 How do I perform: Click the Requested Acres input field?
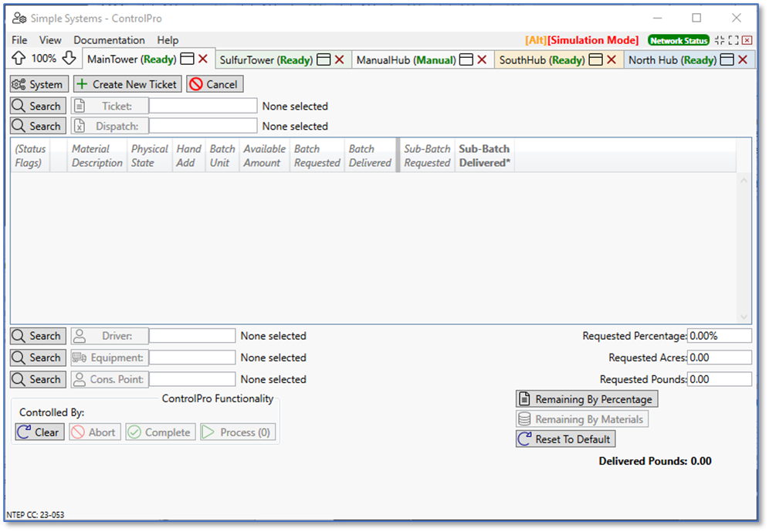(719, 357)
